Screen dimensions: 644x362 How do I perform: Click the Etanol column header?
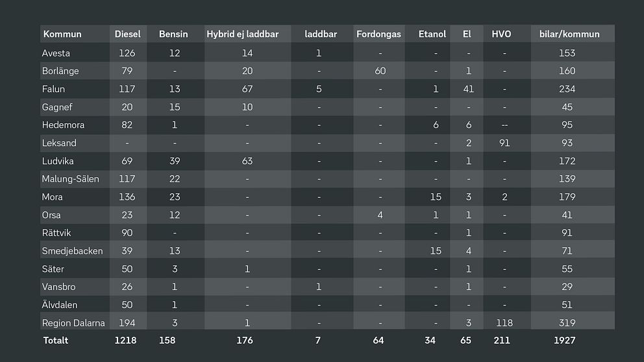click(432, 34)
